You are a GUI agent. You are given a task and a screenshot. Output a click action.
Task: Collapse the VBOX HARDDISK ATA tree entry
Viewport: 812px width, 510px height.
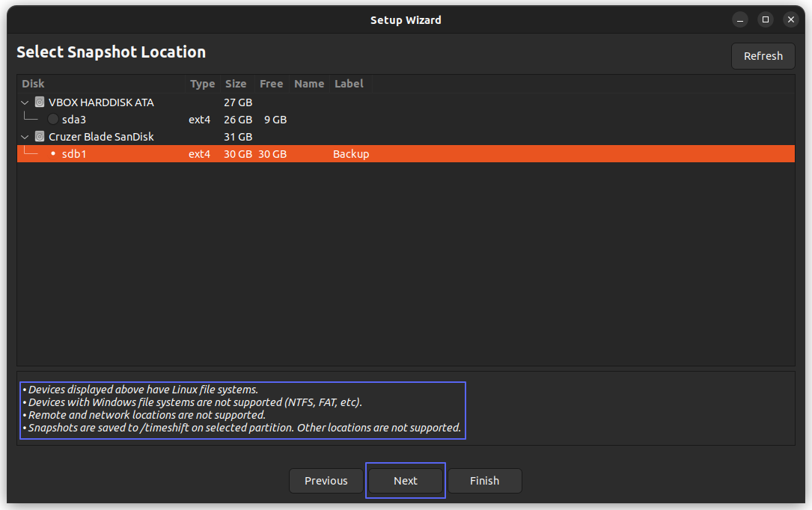(x=24, y=102)
